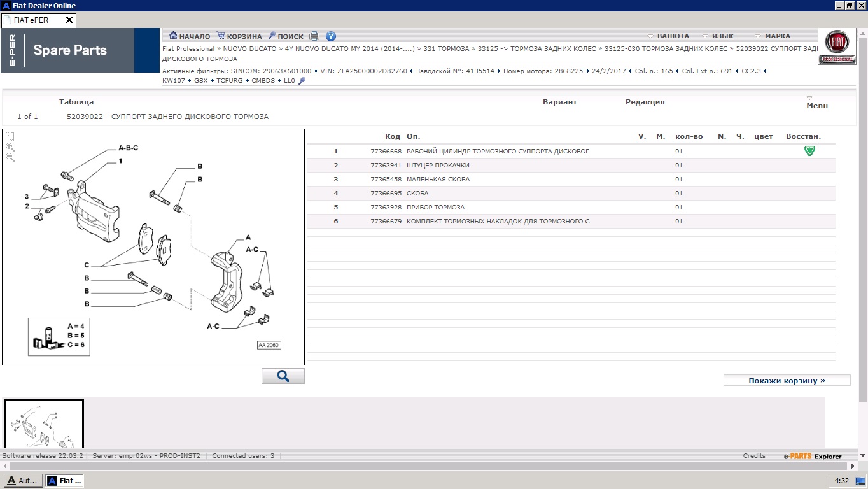Open the NUOVO DUCATO breadcrumb link
Screen dimensions: 868x489
click(x=249, y=48)
